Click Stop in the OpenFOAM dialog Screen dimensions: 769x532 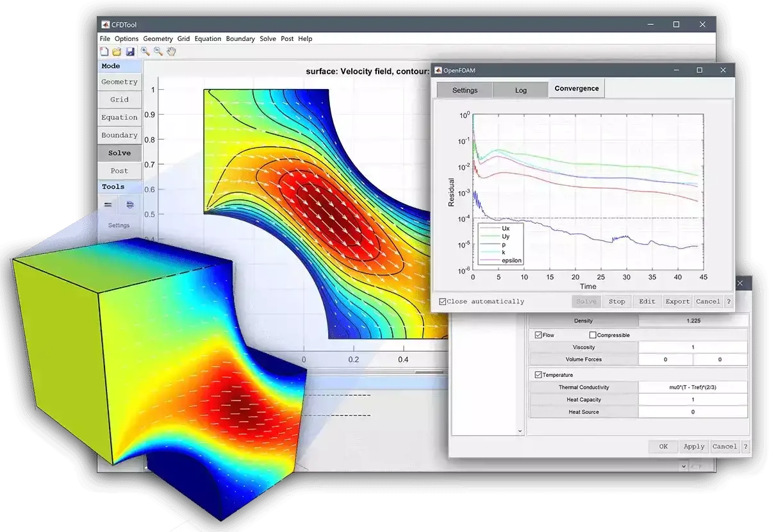coord(616,301)
